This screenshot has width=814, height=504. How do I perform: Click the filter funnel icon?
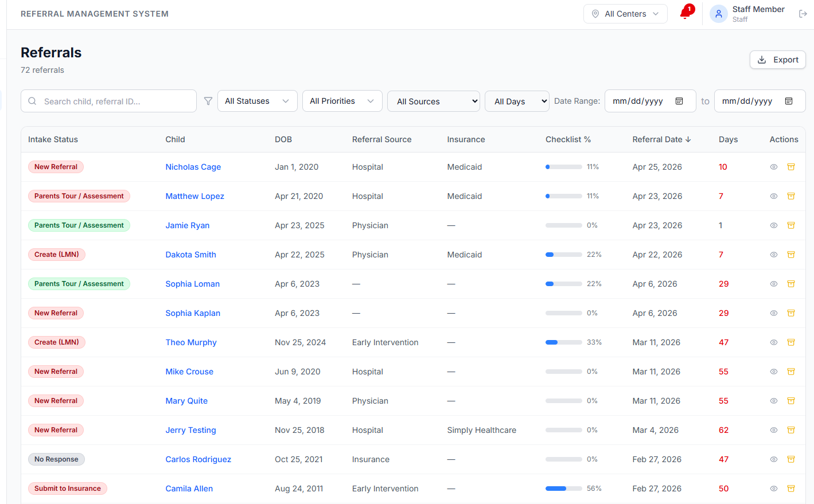click(x=208, y=101)
